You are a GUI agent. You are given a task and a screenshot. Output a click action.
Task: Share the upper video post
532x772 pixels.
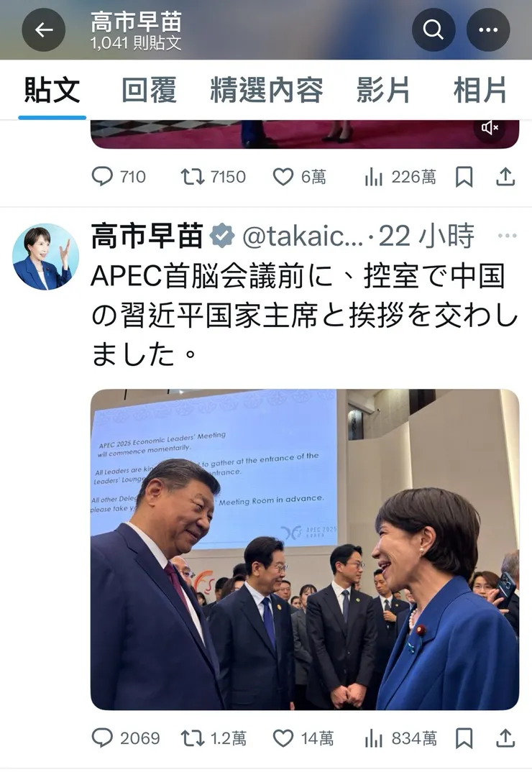[x=505, y=176]
